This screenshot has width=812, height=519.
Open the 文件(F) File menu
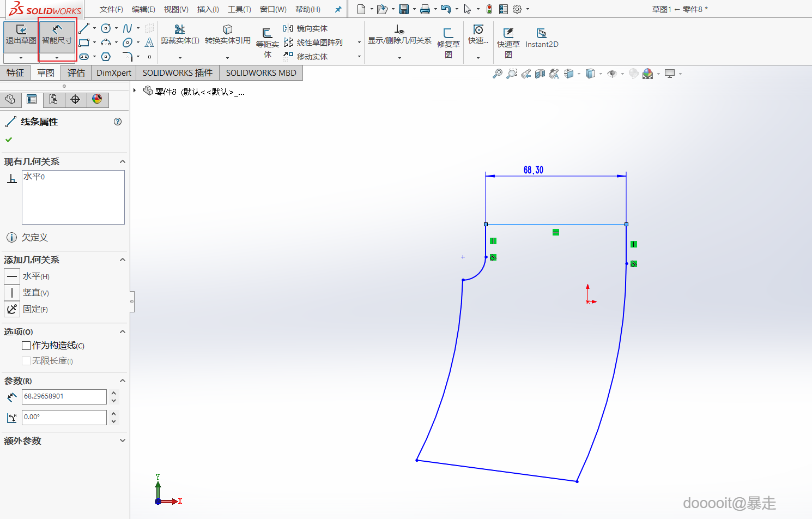pyautogui.click(x=111, y=9)
